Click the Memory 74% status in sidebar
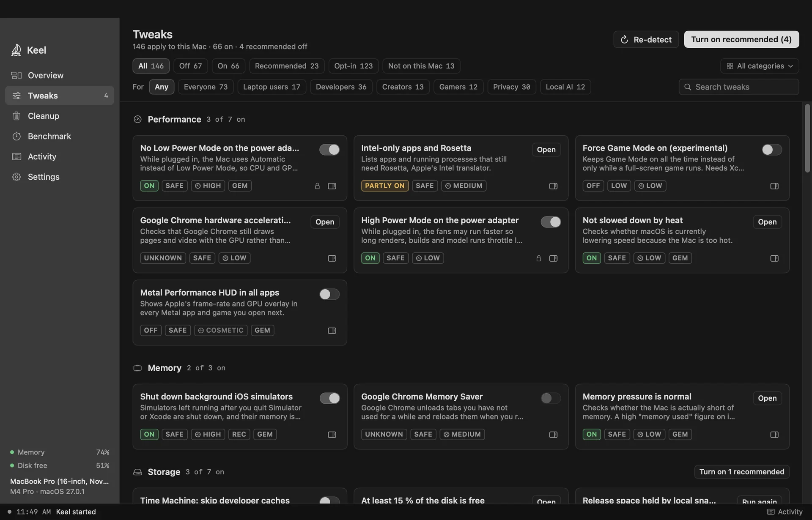Viewport: 812px width, 520px height. click(60, 452)
